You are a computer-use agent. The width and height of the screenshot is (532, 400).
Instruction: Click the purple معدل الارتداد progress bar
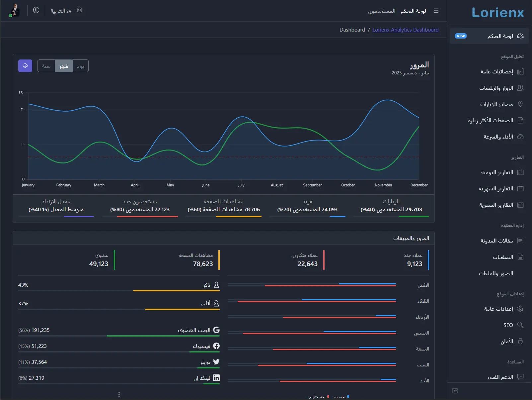(78, 217)
